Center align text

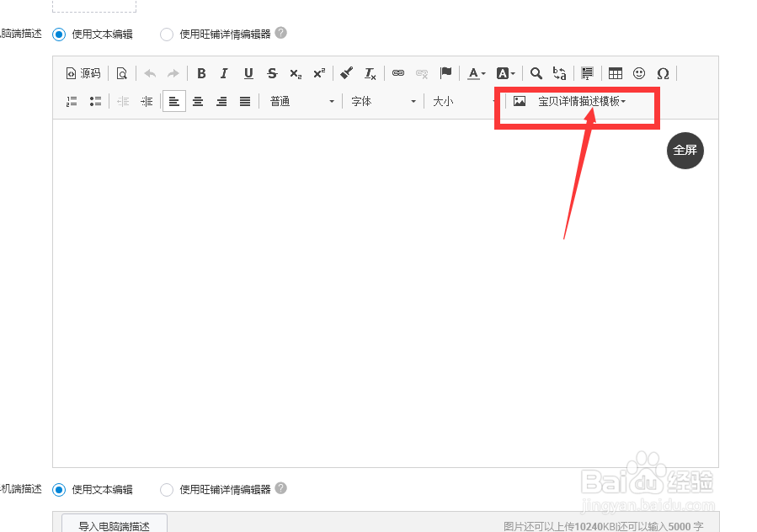click(197, 101)
